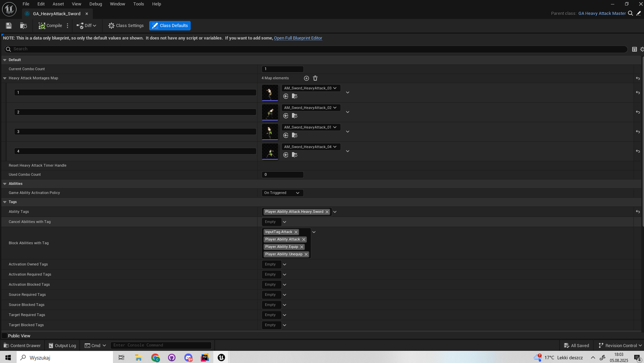
Task: Open the Window menu
Action: click(117, 4)
